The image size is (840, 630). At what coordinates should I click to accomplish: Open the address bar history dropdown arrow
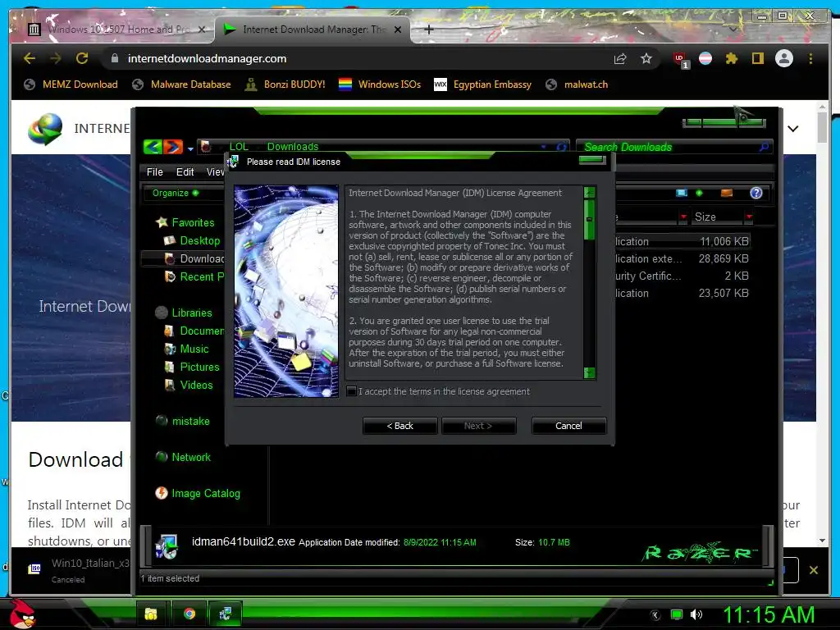click(x=544, y=146)
